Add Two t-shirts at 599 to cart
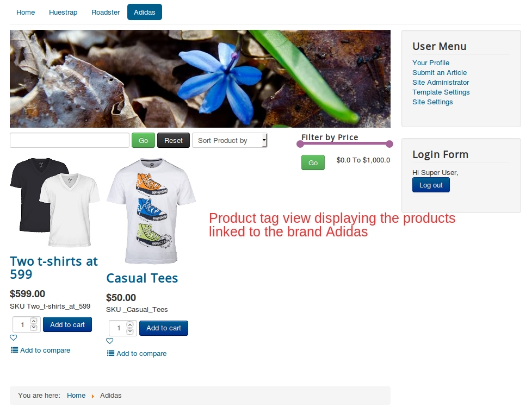 [x=67, y=324]
